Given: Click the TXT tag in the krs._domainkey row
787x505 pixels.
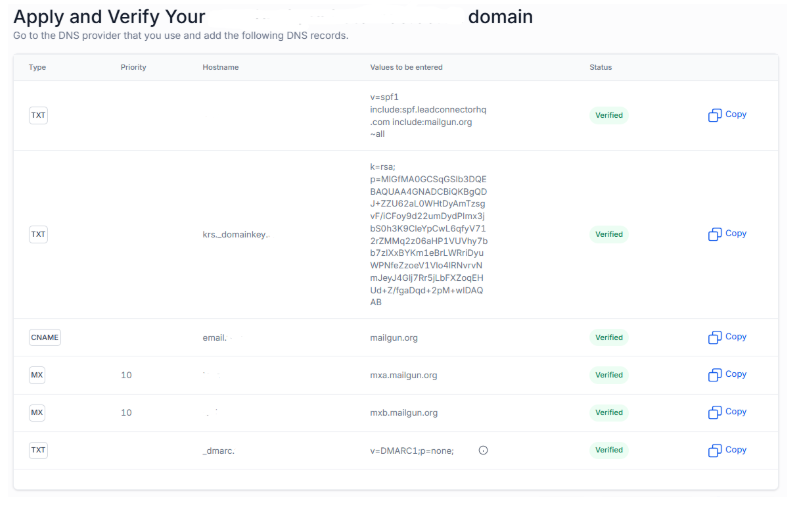Looking at the screenshot, I should click(x=38, y=234).
